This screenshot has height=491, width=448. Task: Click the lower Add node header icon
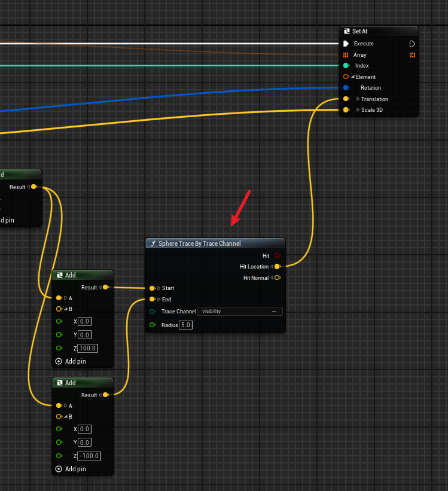(60, 383)
